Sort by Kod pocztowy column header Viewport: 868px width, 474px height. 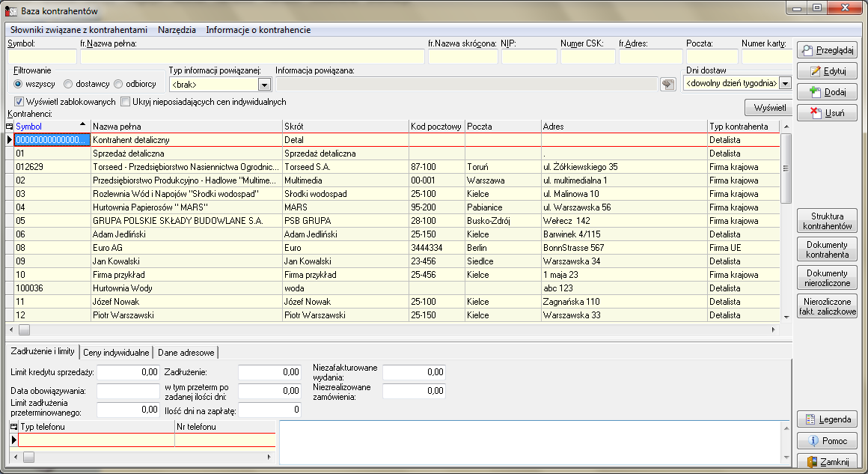click(436, 127)
